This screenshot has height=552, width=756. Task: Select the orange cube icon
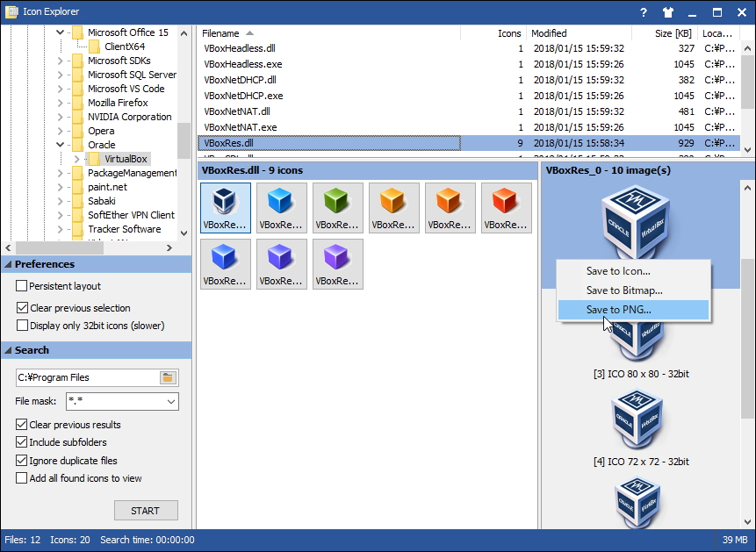click(x=450, y=208)
